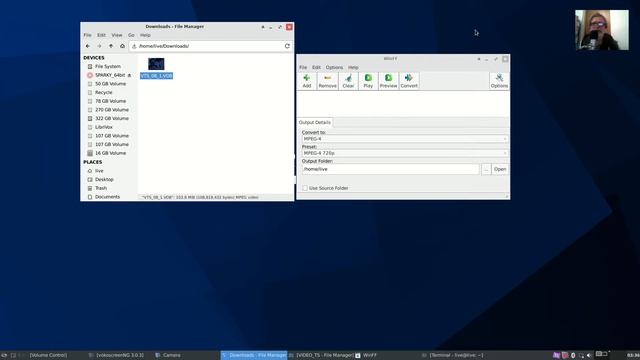The height and width of the screenshot is (360, 640).
Task: Click the Remove button in WinFF toolbar
Action: (327, 81)
